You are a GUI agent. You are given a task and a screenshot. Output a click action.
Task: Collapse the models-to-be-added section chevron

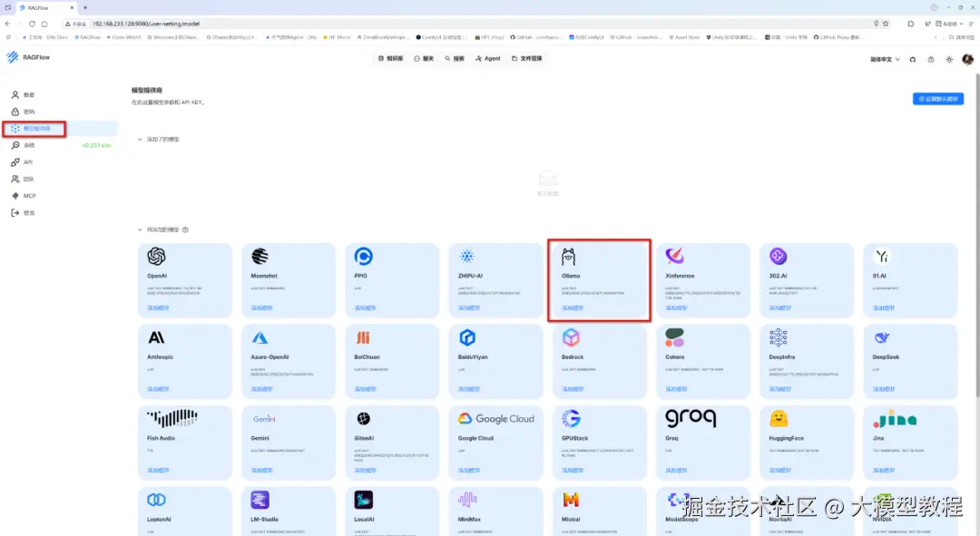(x=140, y=229)
